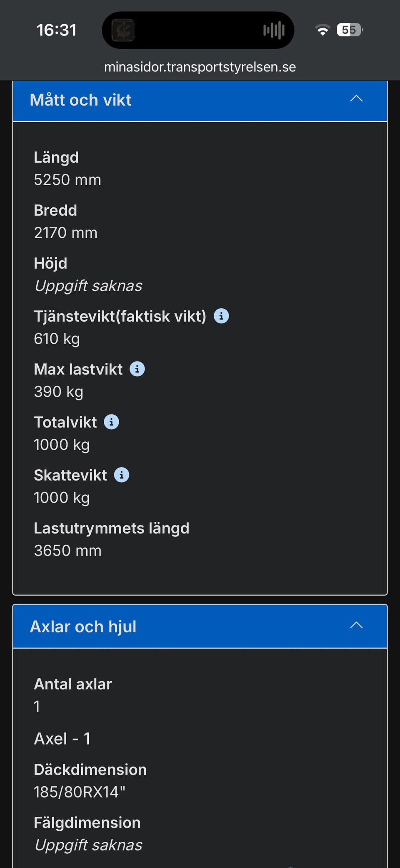Image resolution: width=400 pixels, height=868 pixels.
Task: Tap the Skattevikt information icon
Action: [121, 475]
